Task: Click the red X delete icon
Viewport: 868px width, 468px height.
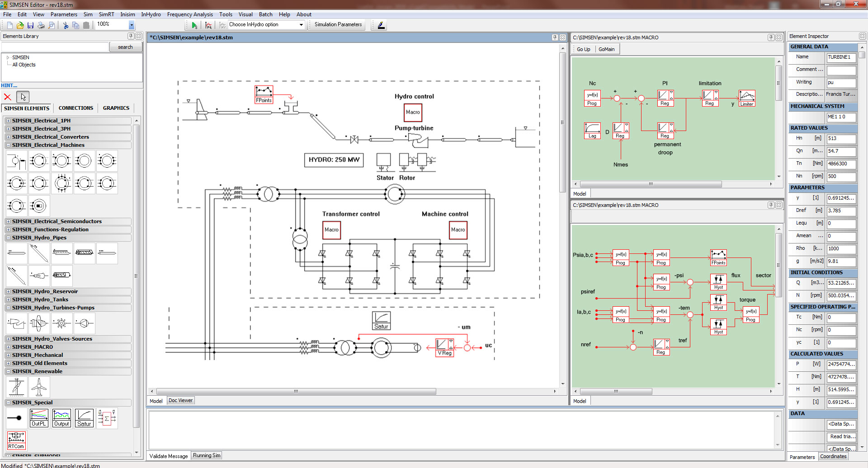Action: [8, 97]
